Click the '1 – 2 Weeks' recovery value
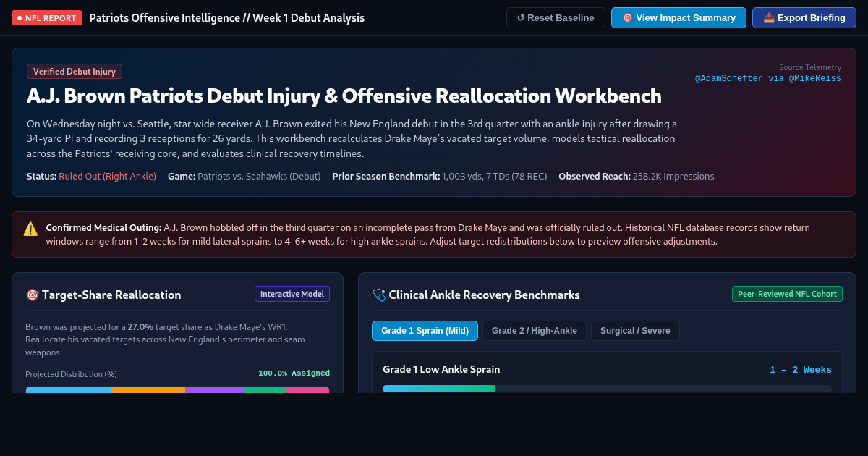 pyautogui.click(x=801, y=370)
